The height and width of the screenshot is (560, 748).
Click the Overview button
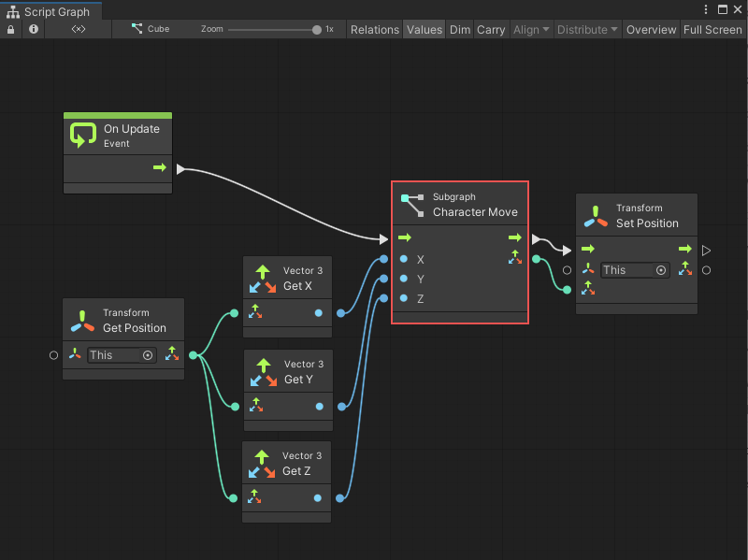coord(651,29)
